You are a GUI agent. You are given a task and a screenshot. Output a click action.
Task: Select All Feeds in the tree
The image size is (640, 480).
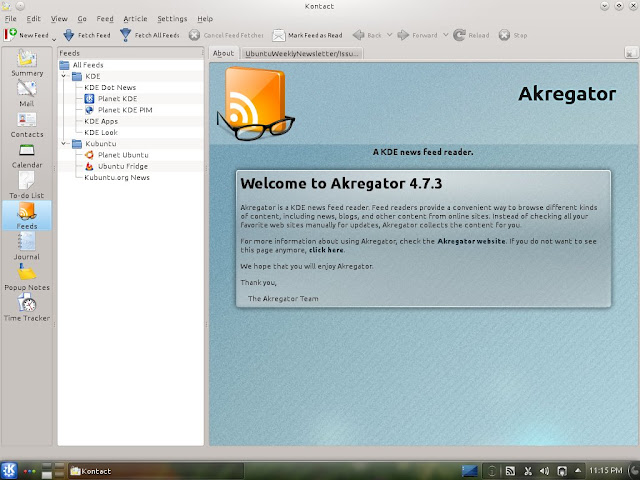pyautogui.click(x=131, y=65)
